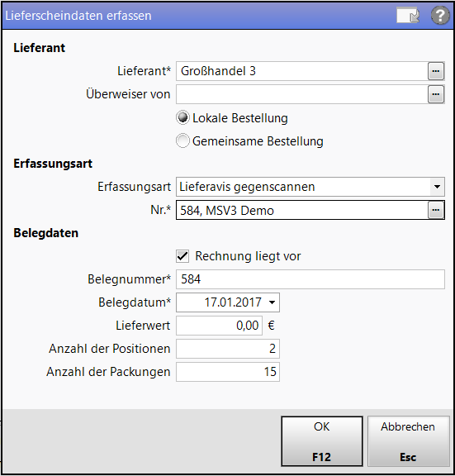Focus the Lieferwert amount field

[220, 326]
